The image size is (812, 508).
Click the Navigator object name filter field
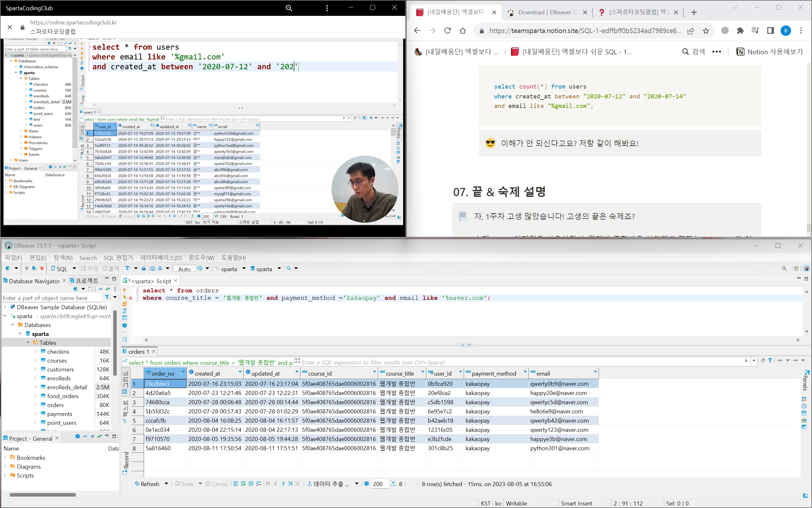tap(51, 298)
